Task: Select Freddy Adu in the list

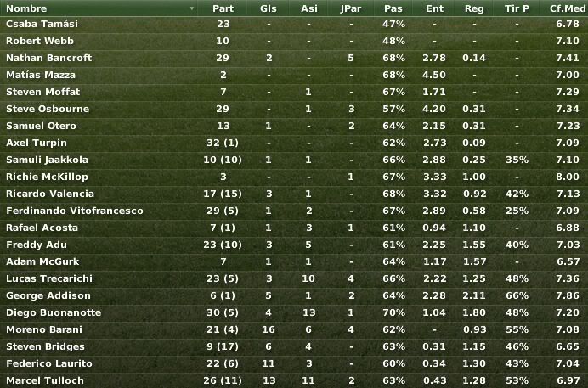Action: 294,245
